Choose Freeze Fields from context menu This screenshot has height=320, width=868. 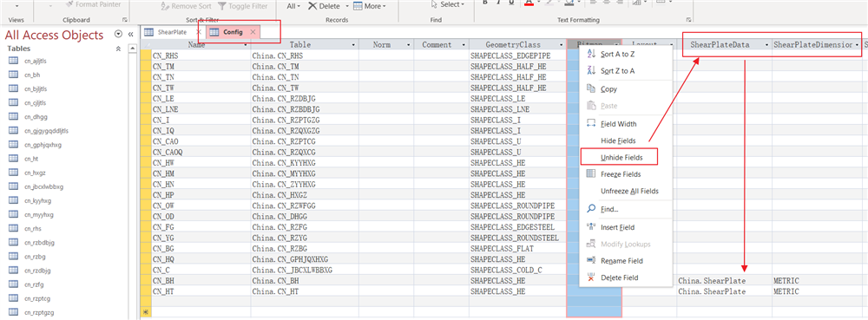626,174
